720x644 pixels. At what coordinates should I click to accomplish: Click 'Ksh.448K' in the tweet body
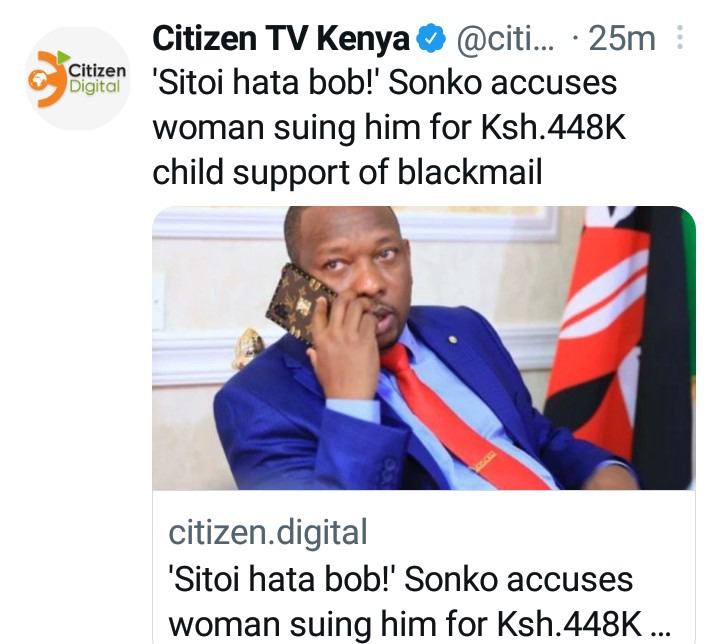click(x=553, y=128)
